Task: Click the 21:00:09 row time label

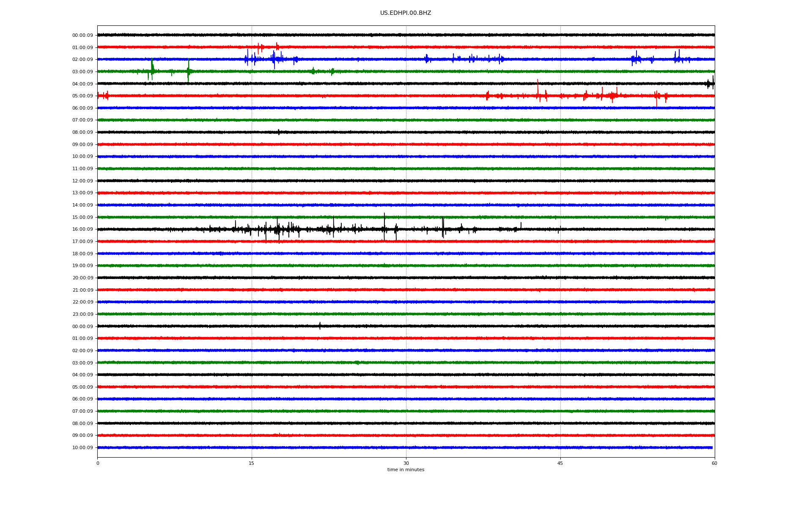Action: (82, 290)
